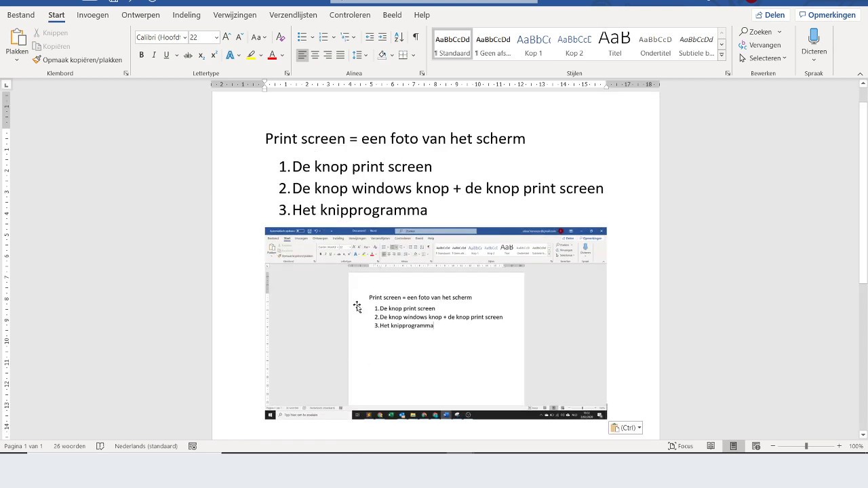The width and height of the screenshot is (868, 488).
Task: Open the Bestand tab
Action: click(21, 15)
